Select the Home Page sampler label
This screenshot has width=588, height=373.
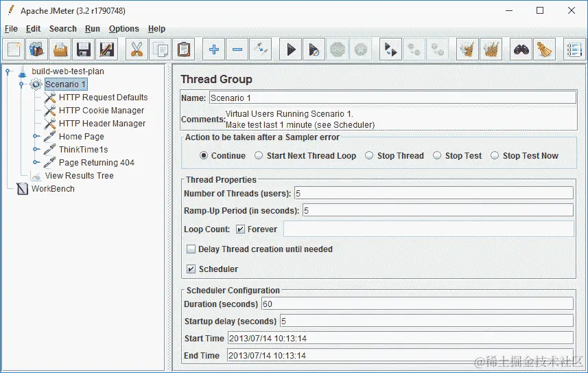(82, 137)
